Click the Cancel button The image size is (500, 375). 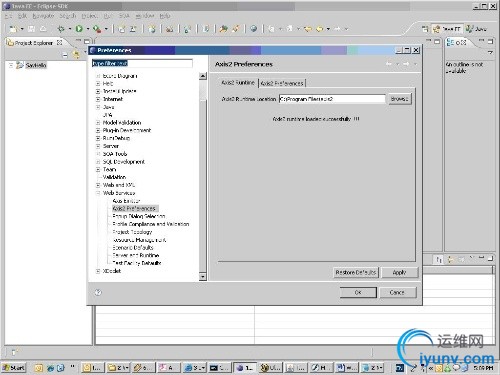pyautogui.click(x=397, y=292)
